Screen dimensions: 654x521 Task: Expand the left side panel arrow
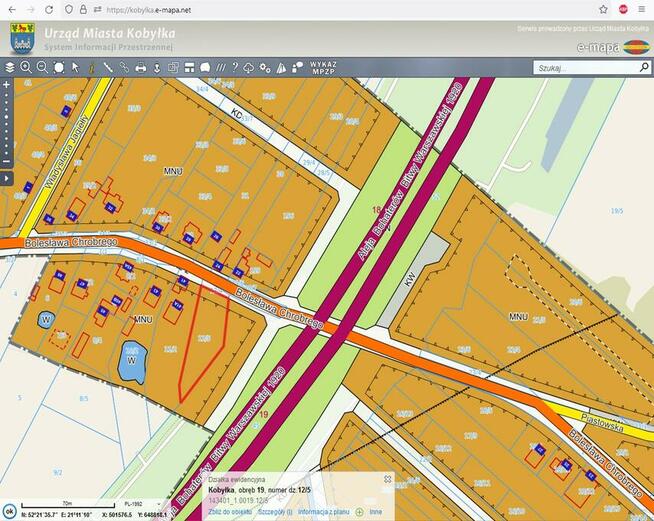(x=6, y=178)
